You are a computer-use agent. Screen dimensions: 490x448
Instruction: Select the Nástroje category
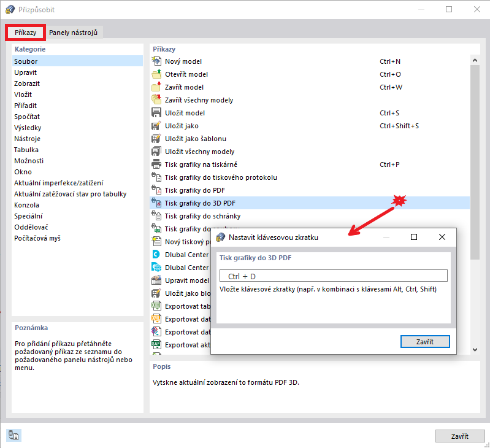(x=77, y=139)
